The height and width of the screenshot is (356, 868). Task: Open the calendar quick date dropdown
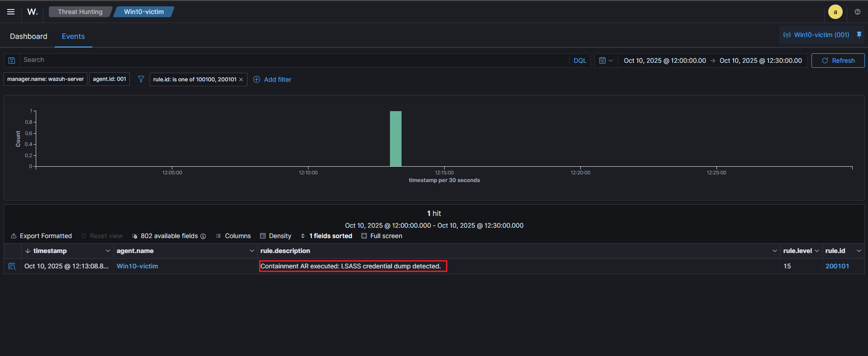pyautogui.click(x=605, y=61)
